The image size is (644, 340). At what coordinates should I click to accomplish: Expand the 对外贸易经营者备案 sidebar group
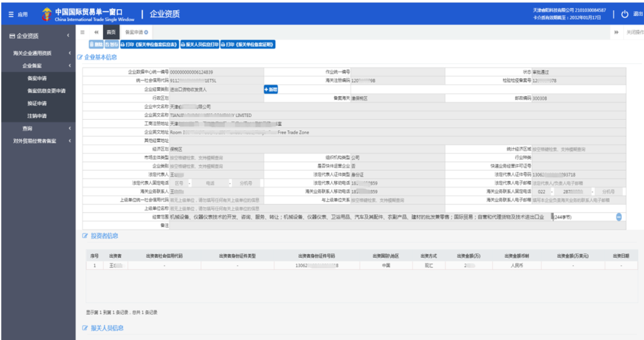coord(69,141)
